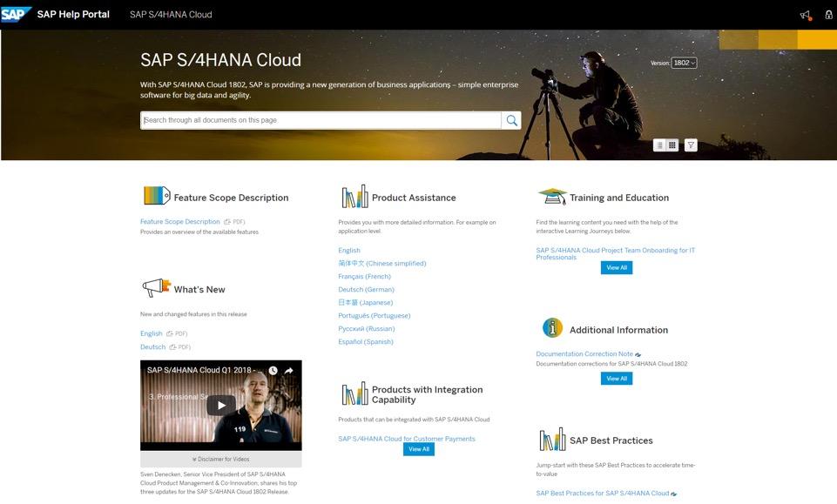This screenshot has height=504, width=837.
Task: Open the announcements megaphone icon
Action: tap(806, 15)
